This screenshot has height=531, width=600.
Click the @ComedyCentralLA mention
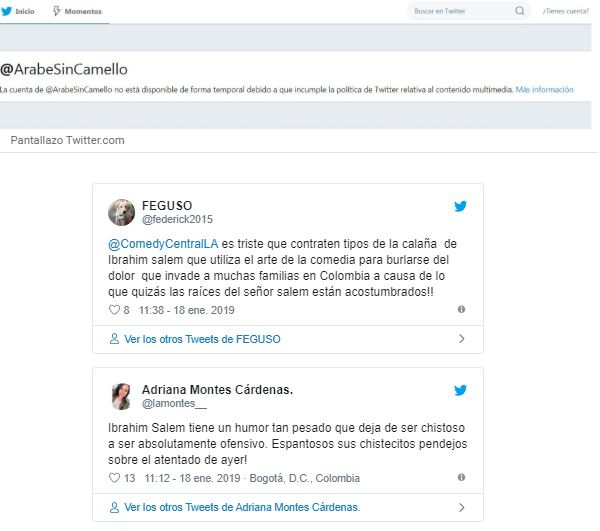[x=150, y=244]
